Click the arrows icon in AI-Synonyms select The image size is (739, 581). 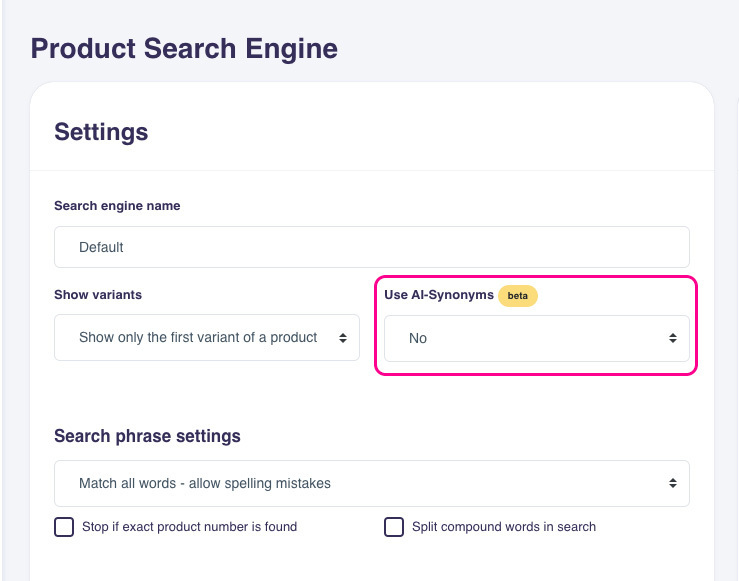[673, 338]
